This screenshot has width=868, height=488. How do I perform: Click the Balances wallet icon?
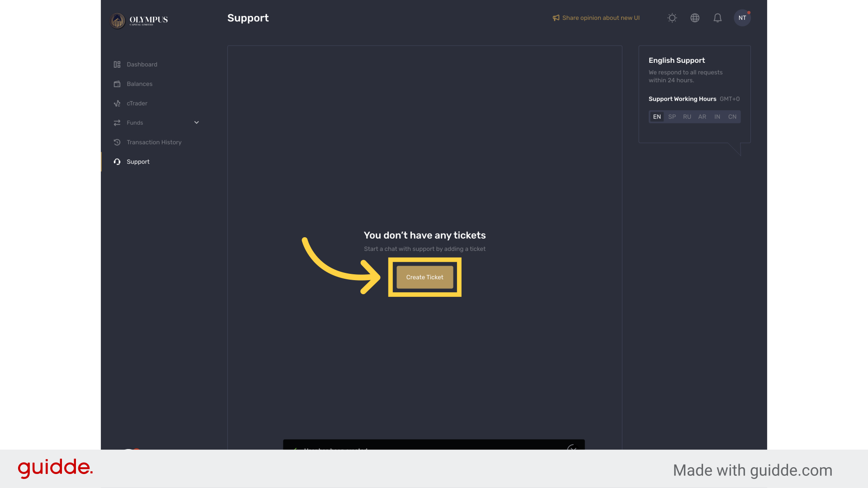pyautogui.click(x=117, y=84)
